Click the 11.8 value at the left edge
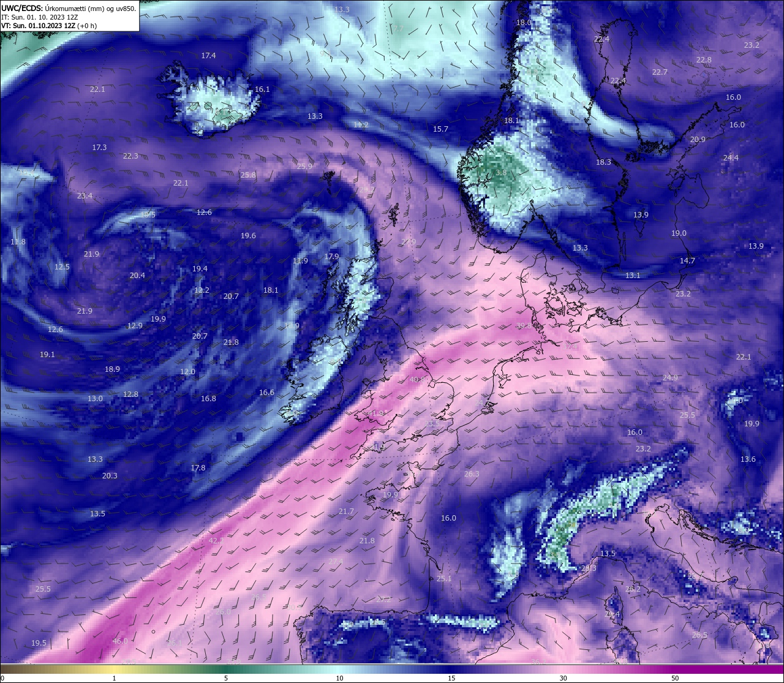This screenshot has height=683, width=784. coord(18,242)
